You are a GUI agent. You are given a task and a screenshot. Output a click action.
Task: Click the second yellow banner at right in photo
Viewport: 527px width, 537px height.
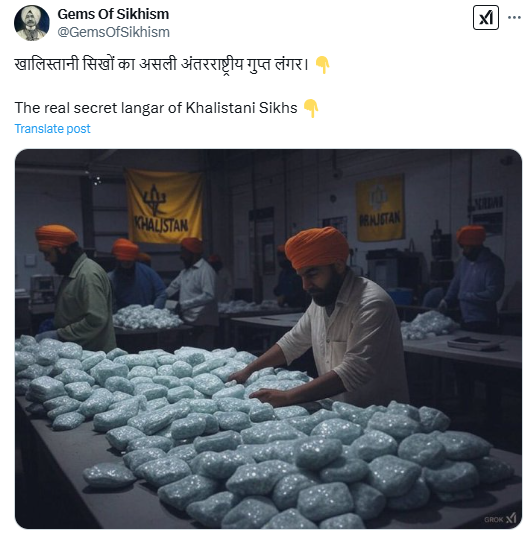[x=380, y=208]
